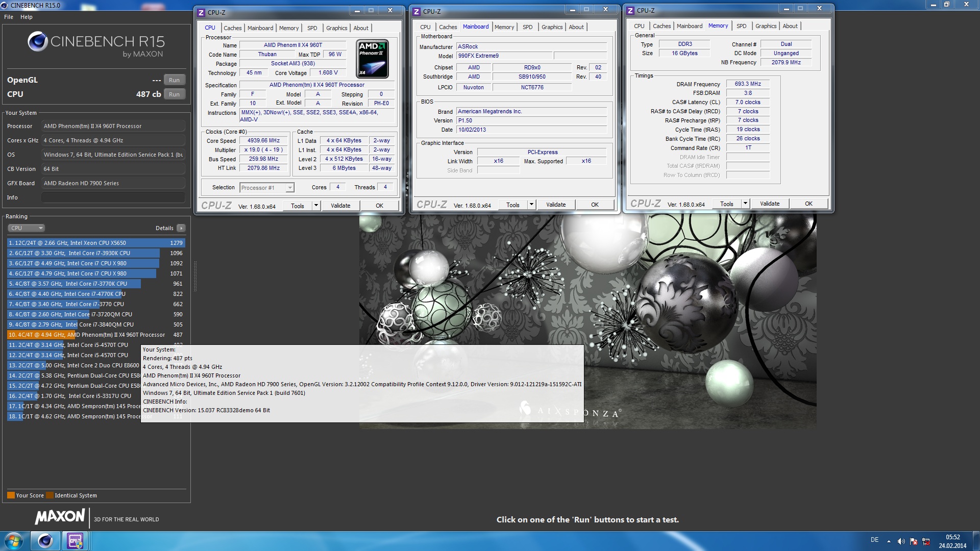Viewport: 980px width, 551px height.
Task: Open the CPU ranking dropdown
Action: pyautogui.click(x=26, y=228)
